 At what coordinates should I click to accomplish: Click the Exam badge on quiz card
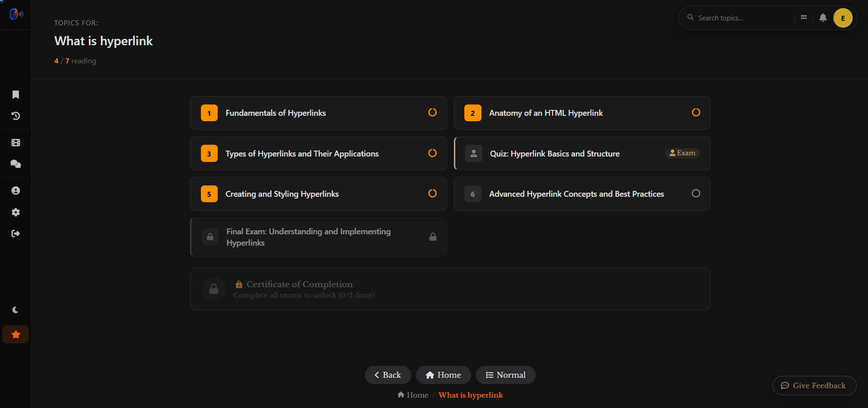point(682,153)
